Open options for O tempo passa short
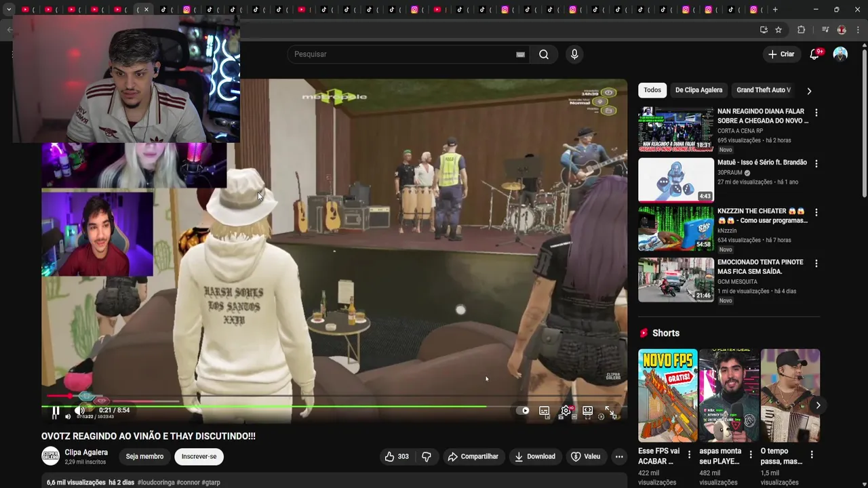The image size is (868, 488). pos(811,454)
